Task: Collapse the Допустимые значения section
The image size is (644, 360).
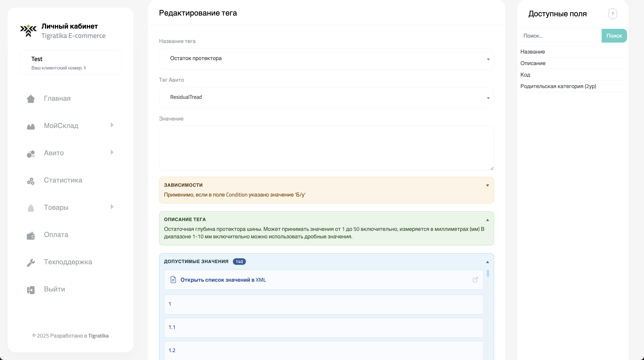Action: tap(487, 262)
